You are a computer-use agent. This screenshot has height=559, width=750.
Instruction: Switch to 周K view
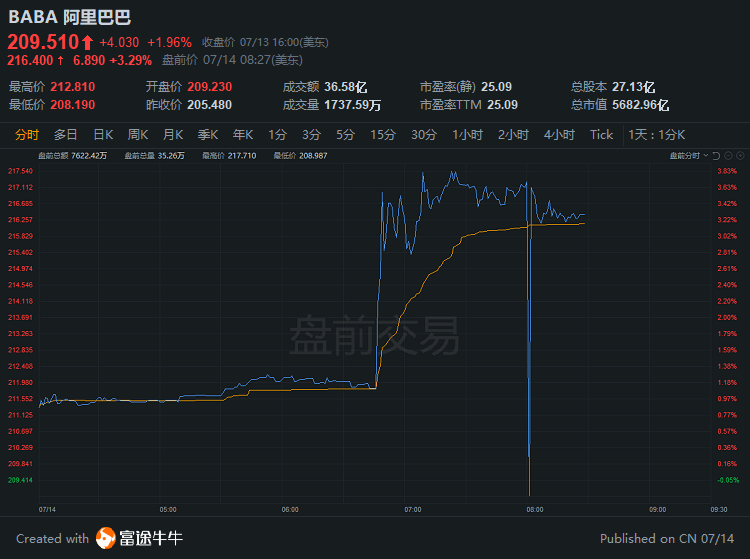138,135
